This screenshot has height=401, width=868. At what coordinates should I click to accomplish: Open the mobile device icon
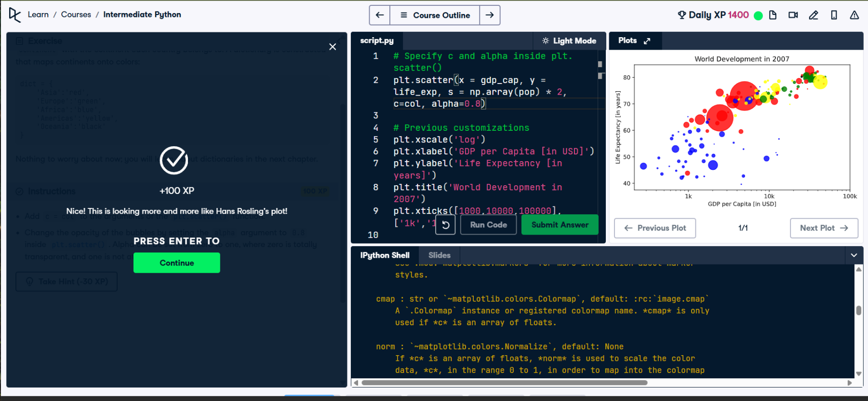(834, 15)
